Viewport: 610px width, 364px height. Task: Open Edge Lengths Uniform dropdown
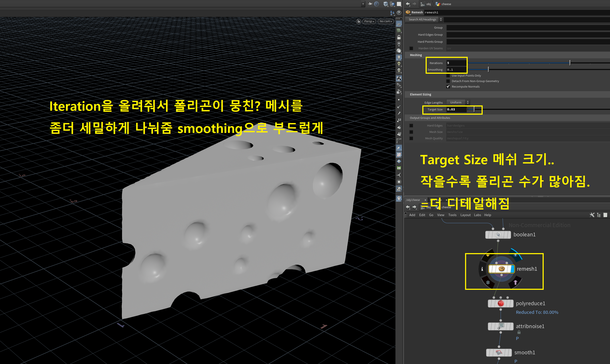(x=458, y=103)
